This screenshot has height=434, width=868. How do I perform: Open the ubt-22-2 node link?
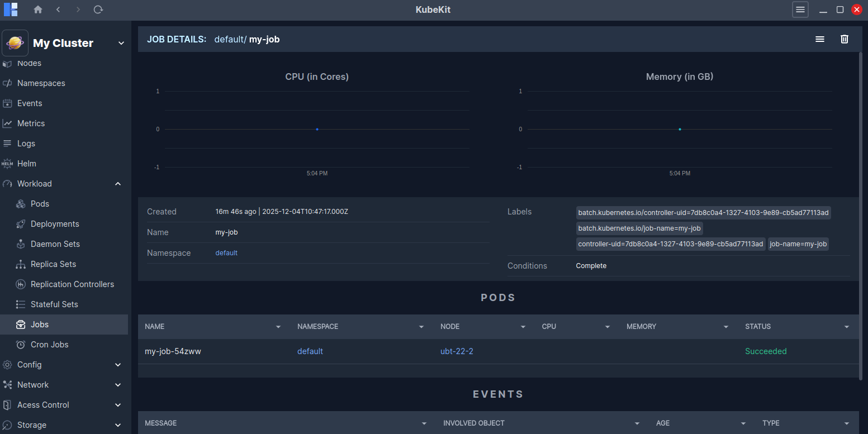coord(457,351)
